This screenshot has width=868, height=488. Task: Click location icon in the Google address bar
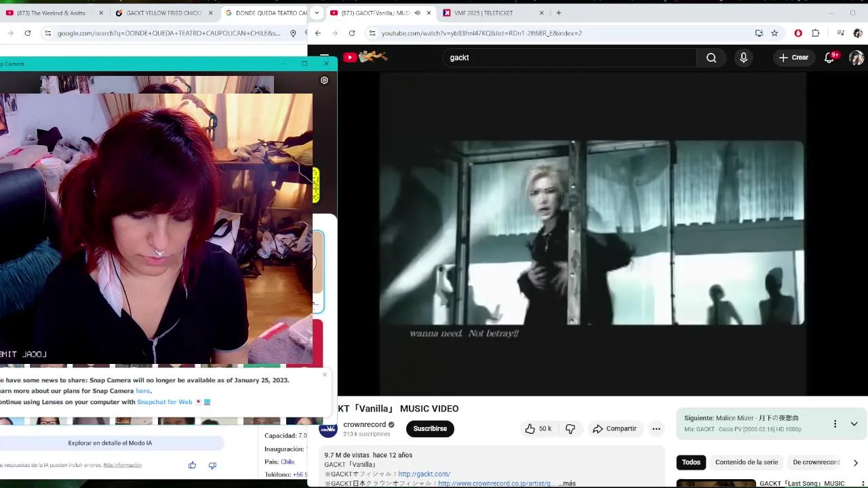point(293,33)
